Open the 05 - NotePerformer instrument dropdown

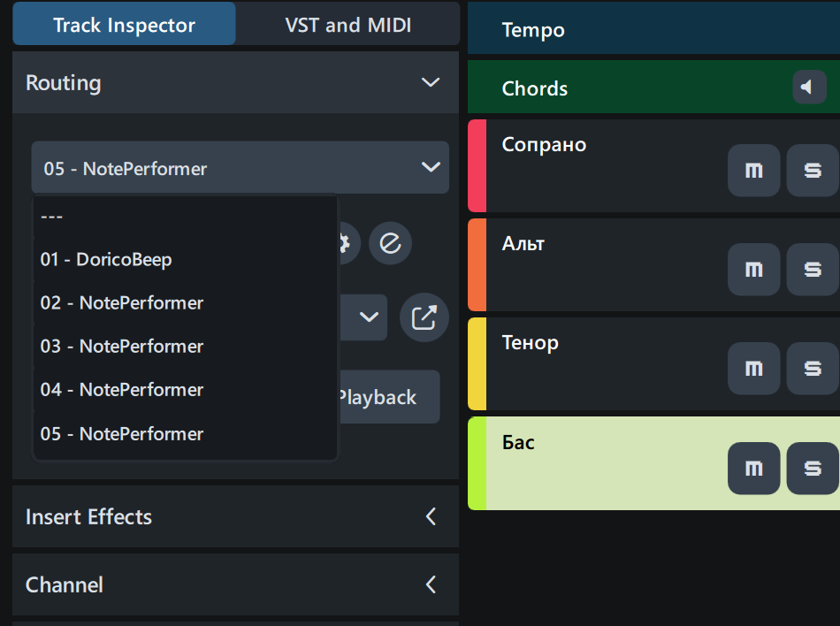pos(240,168)
